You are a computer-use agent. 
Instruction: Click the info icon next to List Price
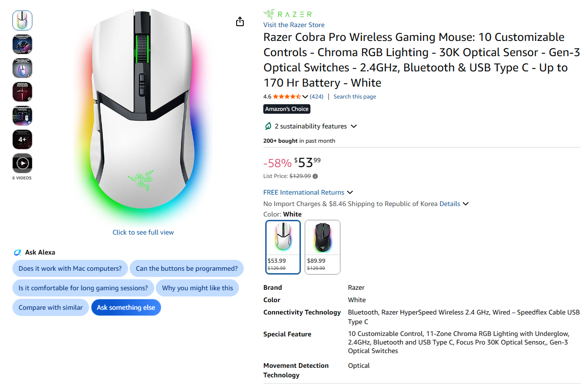pyautogui.click(x=315, y=176)
